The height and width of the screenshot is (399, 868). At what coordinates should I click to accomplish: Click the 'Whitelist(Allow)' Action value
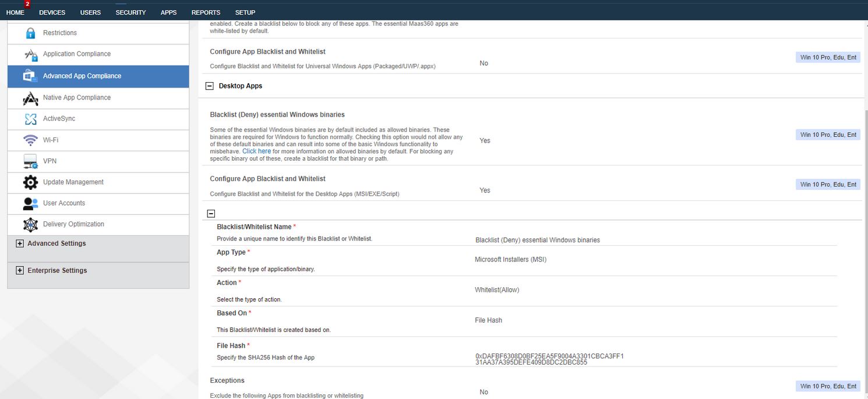pos(497,290)
